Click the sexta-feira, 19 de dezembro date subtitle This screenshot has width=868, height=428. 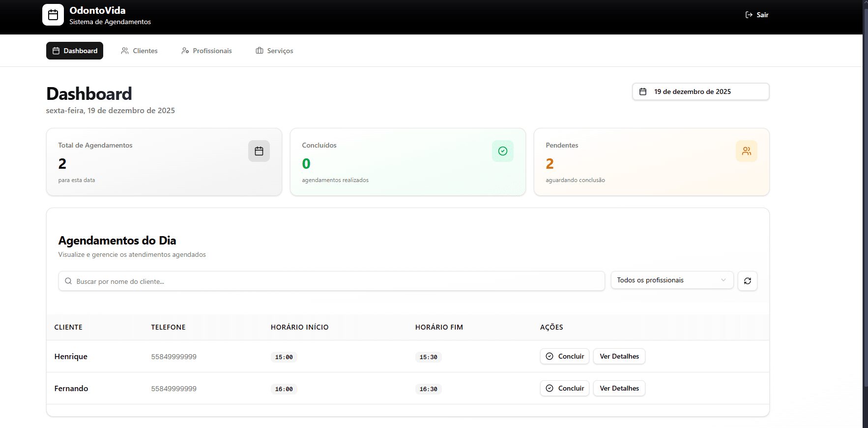pos(110,111)
